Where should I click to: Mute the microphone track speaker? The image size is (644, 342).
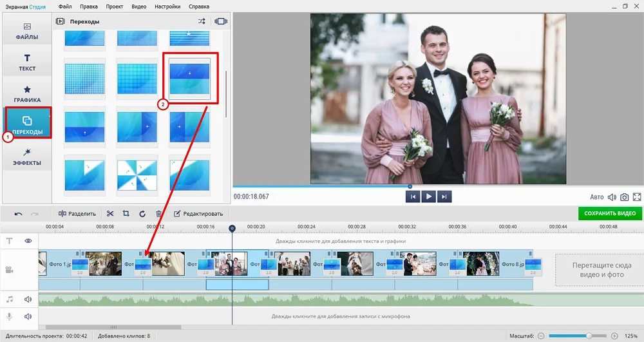[28, 316]
